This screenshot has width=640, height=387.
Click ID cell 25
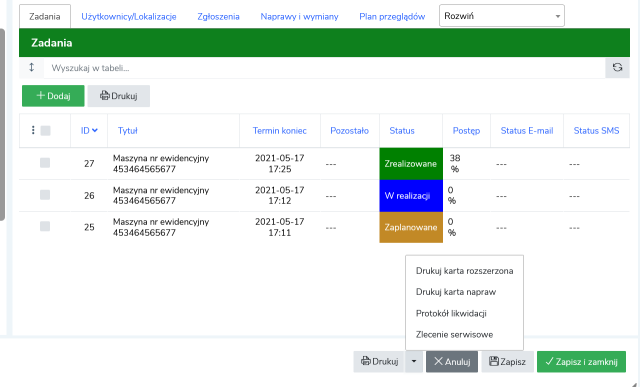click(x=89, y=227)
